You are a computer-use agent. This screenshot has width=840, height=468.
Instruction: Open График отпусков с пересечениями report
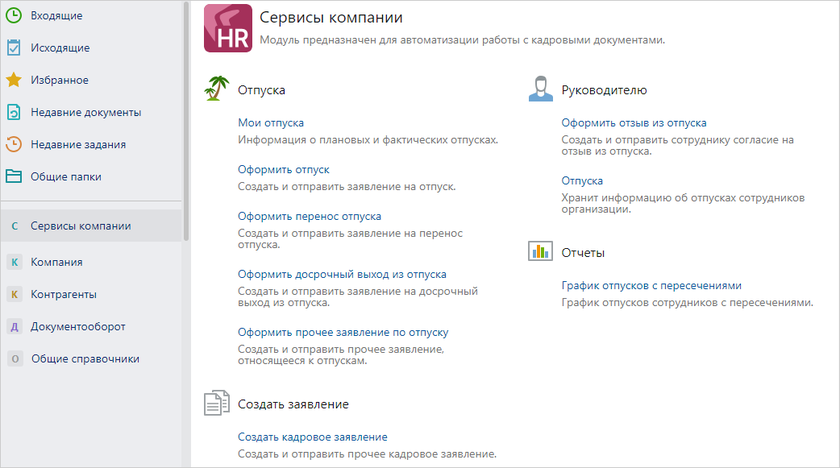(651, 285)
